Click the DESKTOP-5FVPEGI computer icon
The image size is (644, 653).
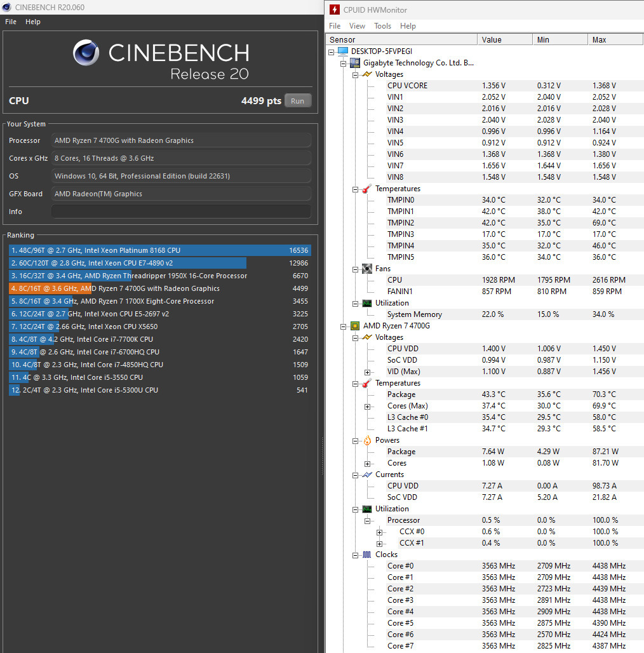pyautogui.click(x=342, y=51)
